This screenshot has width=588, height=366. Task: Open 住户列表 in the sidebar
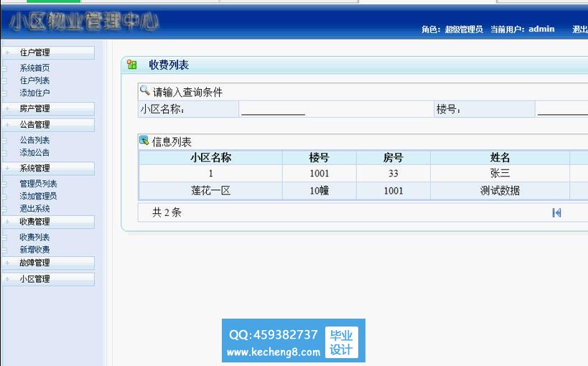tap(34, 80)
